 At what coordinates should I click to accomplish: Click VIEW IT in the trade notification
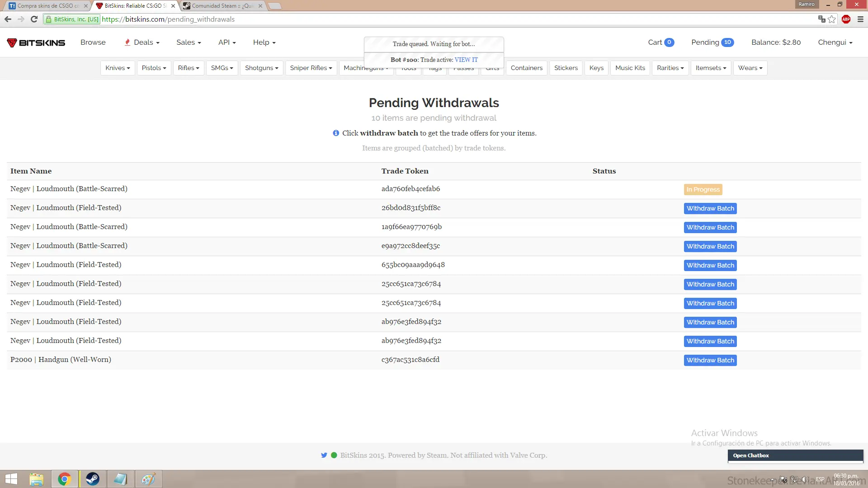466,60
